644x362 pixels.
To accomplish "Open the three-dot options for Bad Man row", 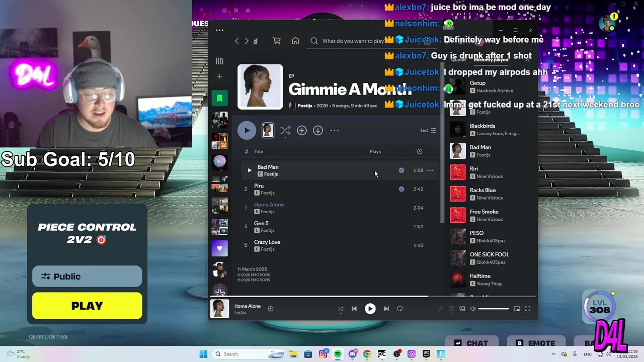I will click(x=430, y=170).
